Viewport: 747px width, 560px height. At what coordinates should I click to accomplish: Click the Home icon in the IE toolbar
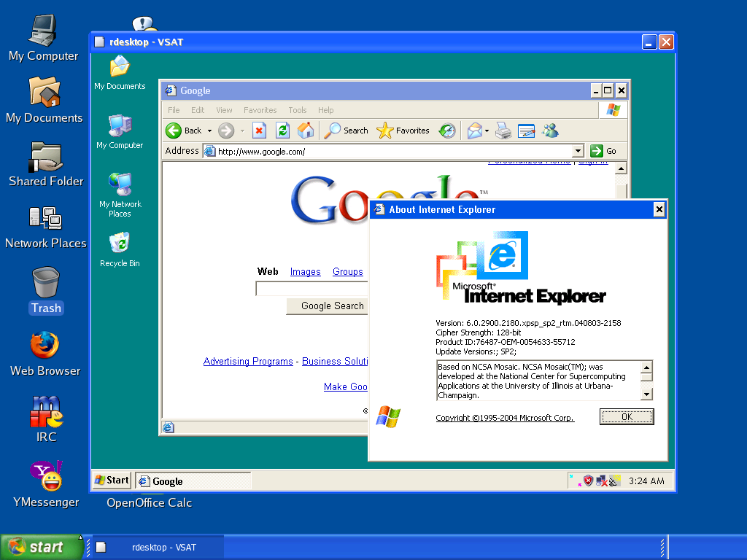(306, 131)
